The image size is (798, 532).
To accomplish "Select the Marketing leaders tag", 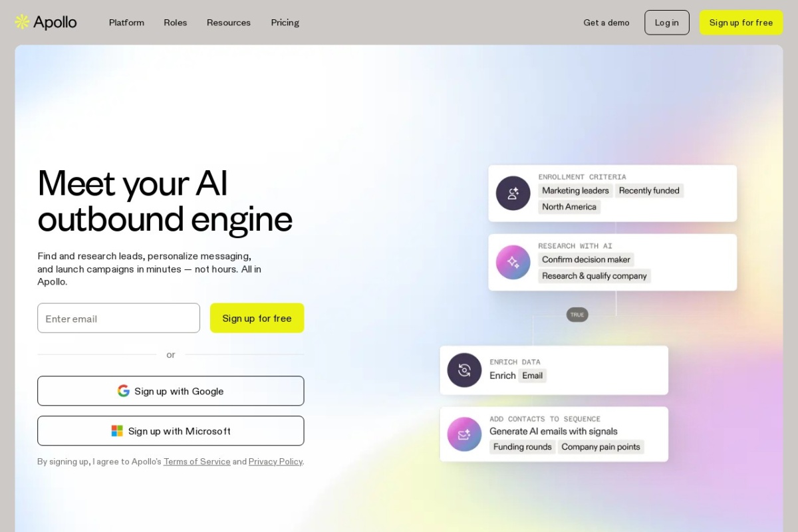I will click(x=575, y=191).
